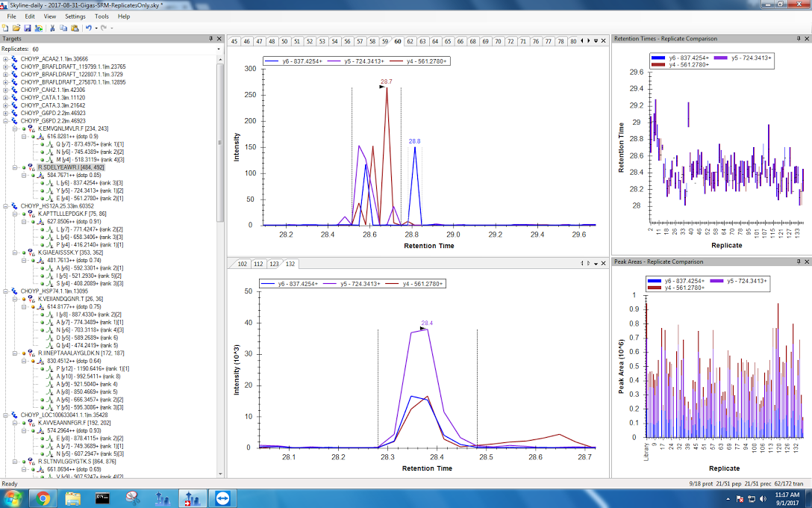Click the Open file toolbar icon
The height and width of the screenshot is (508, 812).
pyautogui.click(x=16, y=28)
